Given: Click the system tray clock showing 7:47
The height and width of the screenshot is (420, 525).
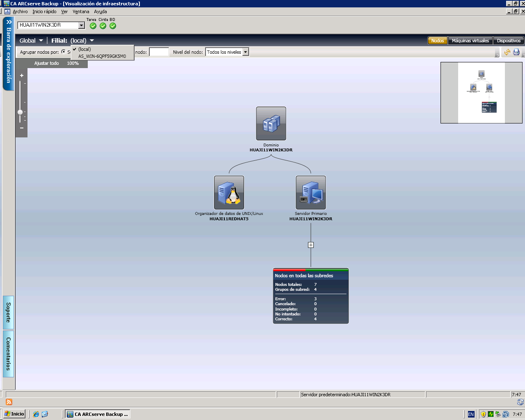Looking at the screenshot, I should point(517,414).
